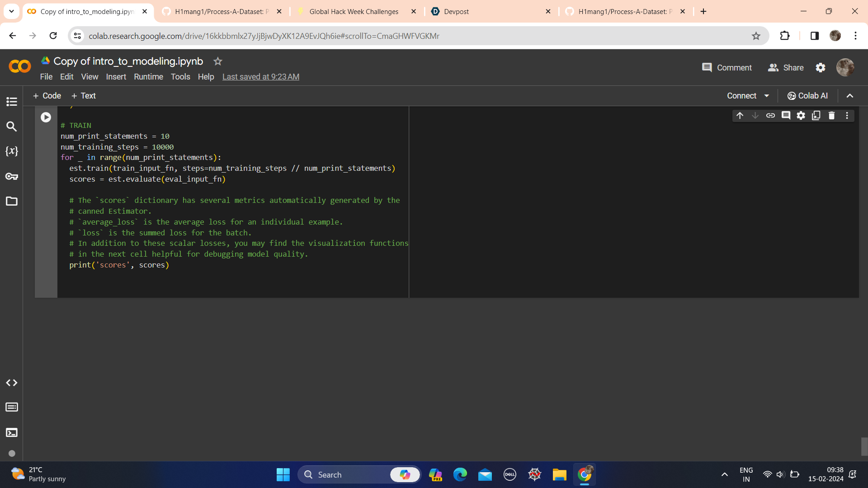Star the notebook bookmark in address bar
The height and width of the screenshot is (488, 868).
[756, 36]
